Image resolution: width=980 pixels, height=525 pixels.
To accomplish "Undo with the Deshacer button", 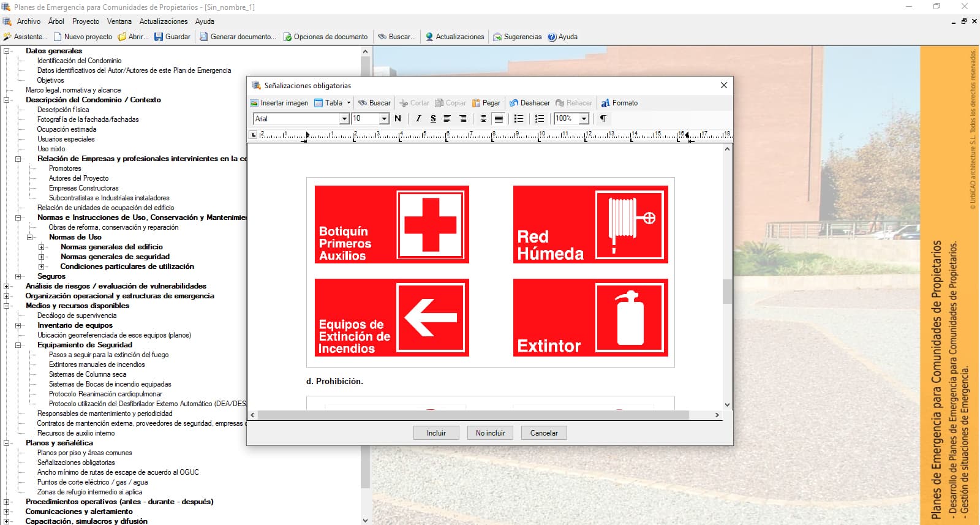I will tap(529, 103).
